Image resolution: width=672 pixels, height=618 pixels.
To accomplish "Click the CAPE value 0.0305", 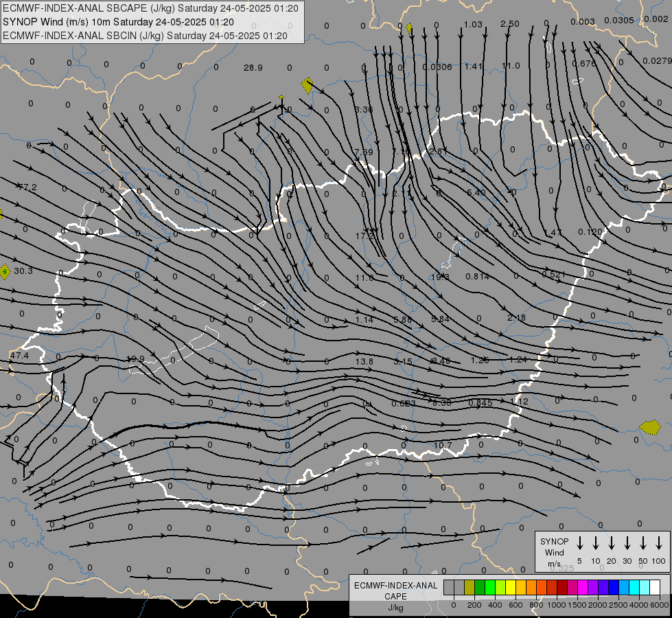I will [x=619, y=20].
